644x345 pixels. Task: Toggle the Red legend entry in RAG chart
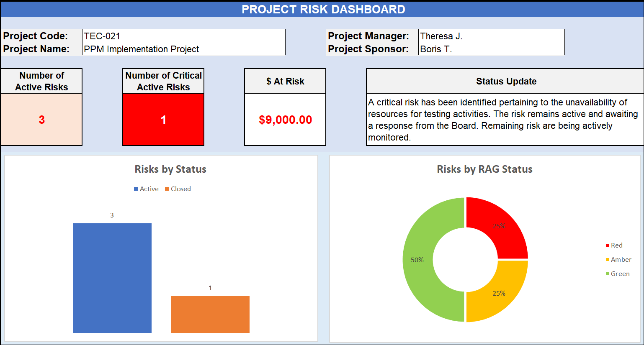coord(616,245)
